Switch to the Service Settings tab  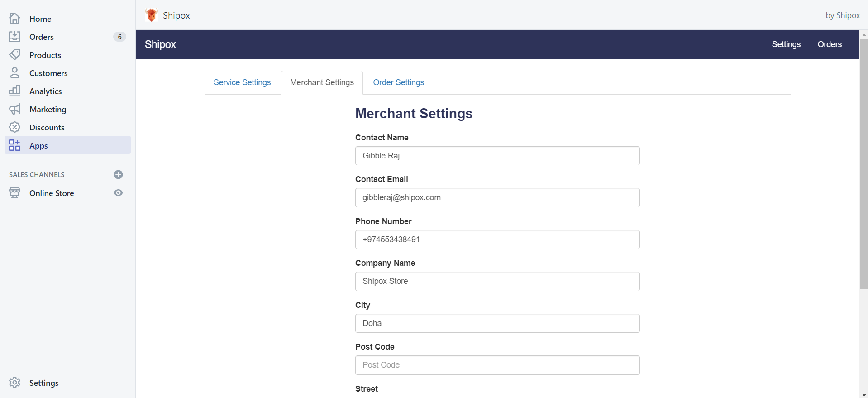242,82
